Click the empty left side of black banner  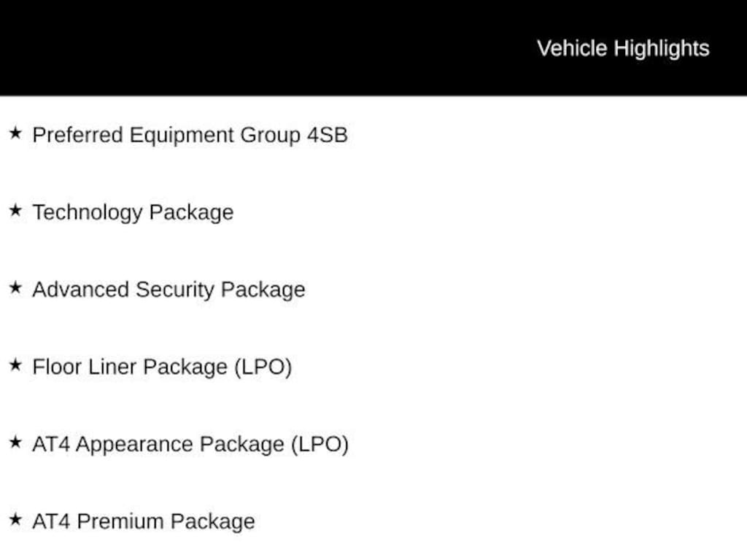[x=239, y=47]
